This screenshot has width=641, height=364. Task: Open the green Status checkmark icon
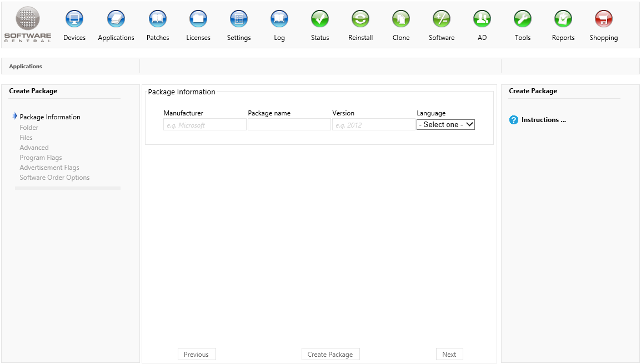pyautogui.click(x=320, y=19)
